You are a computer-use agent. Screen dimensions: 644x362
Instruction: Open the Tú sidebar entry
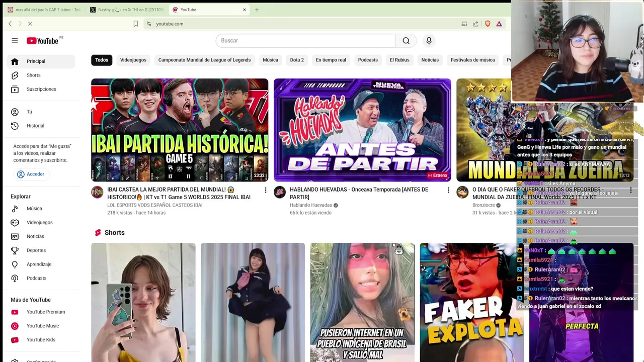pos(41,112)
